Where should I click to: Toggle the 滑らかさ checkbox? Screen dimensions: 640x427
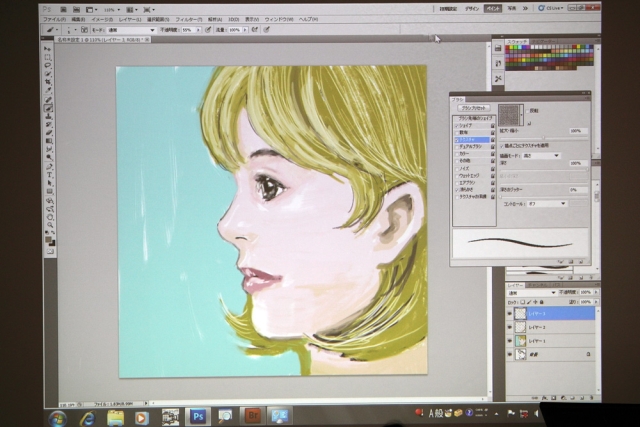(457, 190)
